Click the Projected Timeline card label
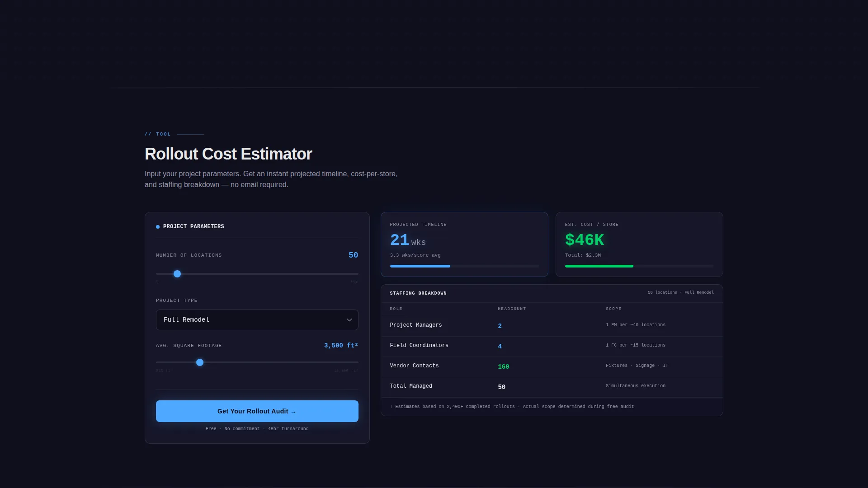This screenshot has width=868, height=488. 418,225
